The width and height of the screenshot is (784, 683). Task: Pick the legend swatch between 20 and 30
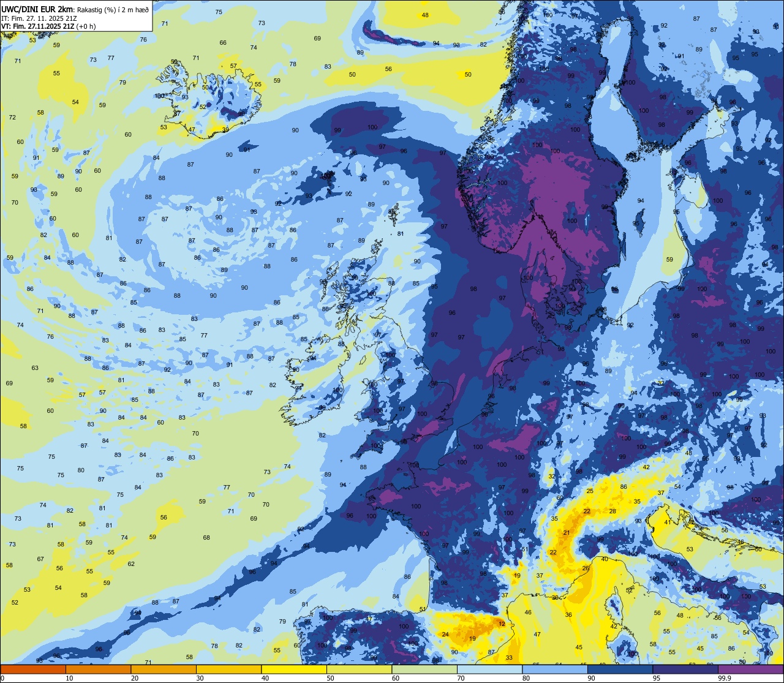164,669
